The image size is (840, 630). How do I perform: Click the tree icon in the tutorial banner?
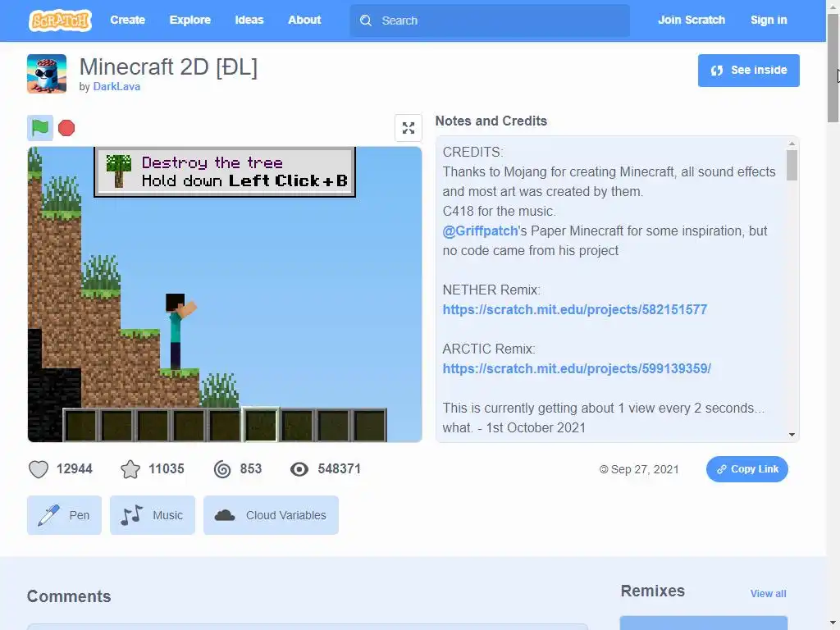(119, 171)
